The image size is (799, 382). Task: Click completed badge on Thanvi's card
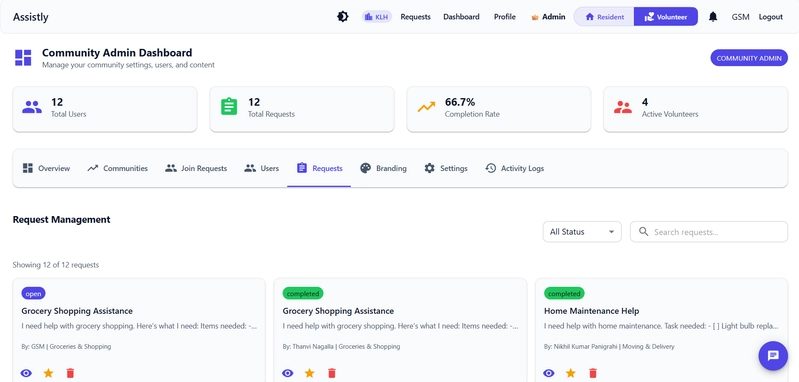(x=303, y=293)
